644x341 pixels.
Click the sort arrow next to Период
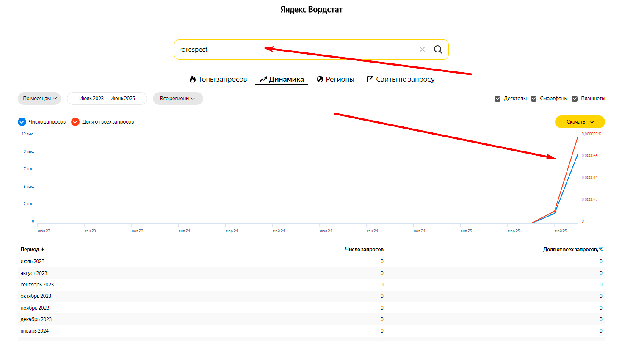tap(43, 250)
